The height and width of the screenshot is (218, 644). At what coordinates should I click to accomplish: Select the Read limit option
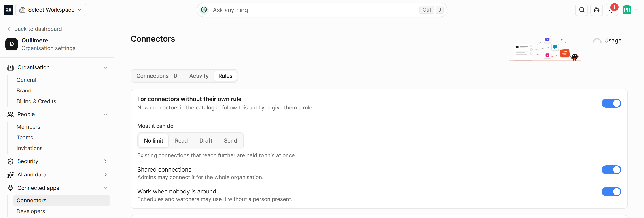pyautogui.click(x=181, y=140)
